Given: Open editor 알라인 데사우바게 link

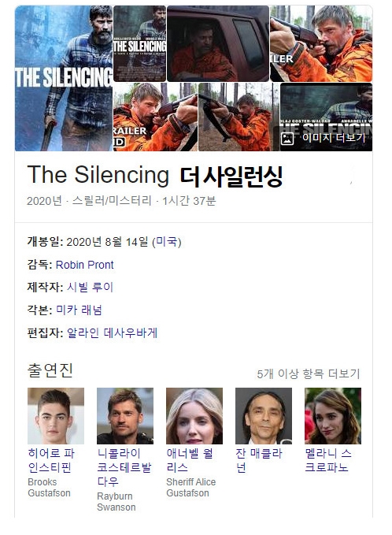Looking at the screenshot, I should pos(112,333).
